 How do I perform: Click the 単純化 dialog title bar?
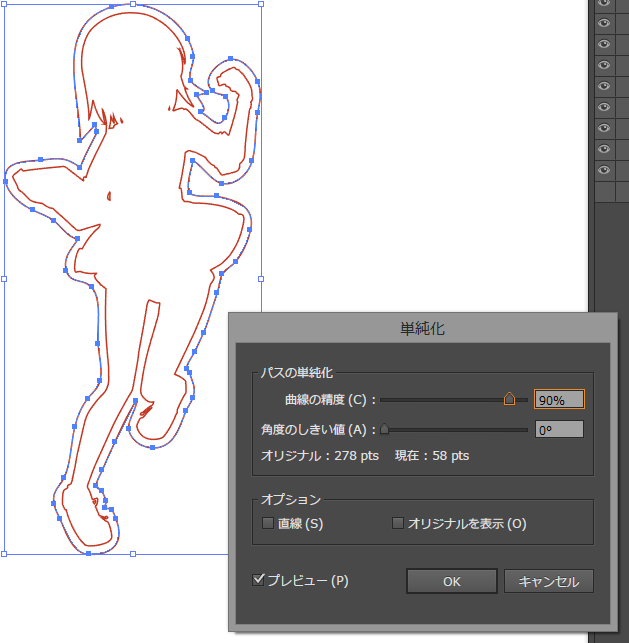429,328
